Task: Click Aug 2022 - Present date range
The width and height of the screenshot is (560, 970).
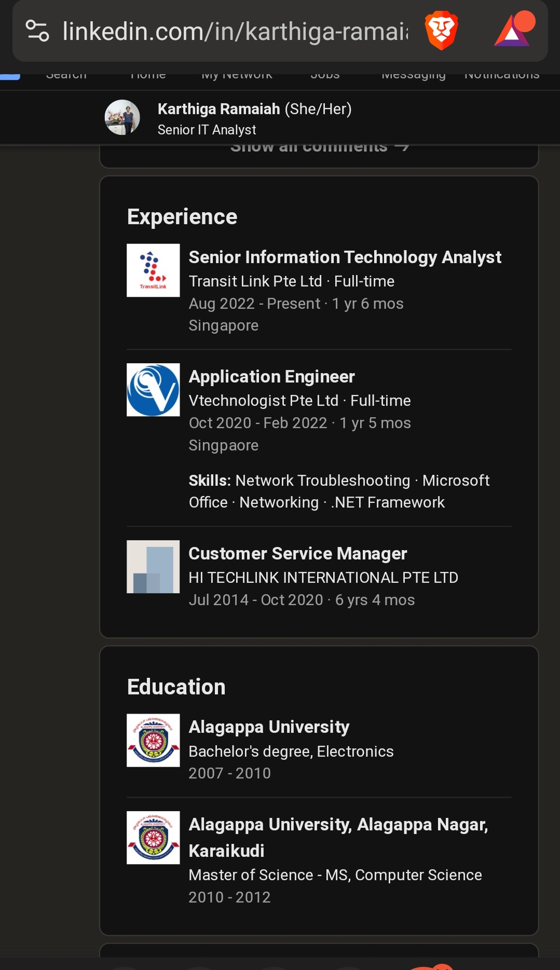Action: coord(254,304)
